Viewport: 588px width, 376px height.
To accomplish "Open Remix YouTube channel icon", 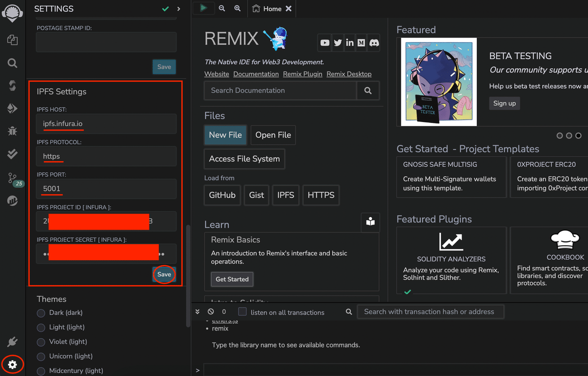I will click(x=325, y=43).
